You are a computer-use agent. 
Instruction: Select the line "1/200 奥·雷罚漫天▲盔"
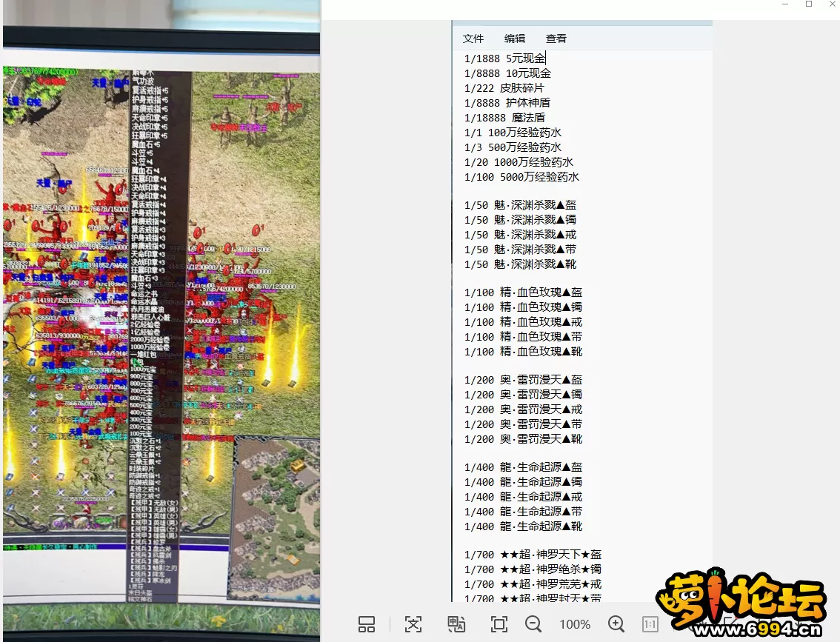(524, 380)
